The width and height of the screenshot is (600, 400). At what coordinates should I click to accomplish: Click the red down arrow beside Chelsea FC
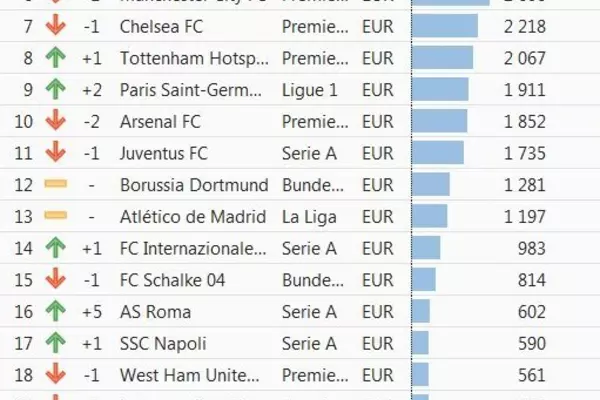click(55, 26)
